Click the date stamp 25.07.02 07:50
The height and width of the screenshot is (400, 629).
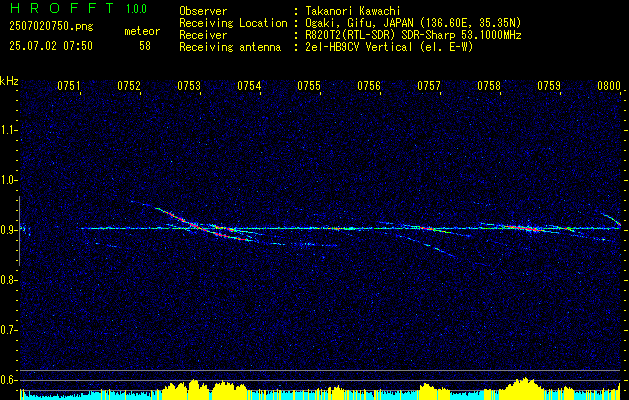[x=51, y=46]
